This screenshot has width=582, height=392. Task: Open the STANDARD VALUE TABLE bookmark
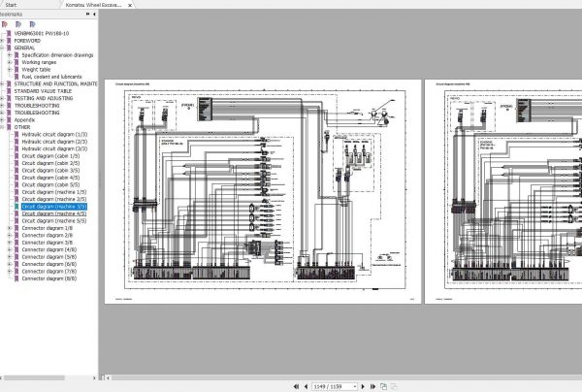[x=43, y=91]
